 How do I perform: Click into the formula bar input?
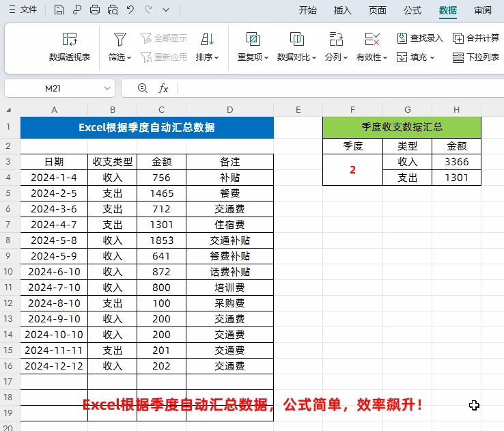pyautogui.click(x=341, y=88)
